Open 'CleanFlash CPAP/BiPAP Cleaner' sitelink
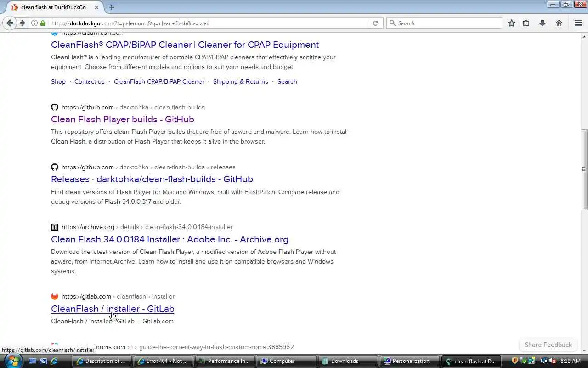Screen dimensions: 588x368 pos(159,81)
